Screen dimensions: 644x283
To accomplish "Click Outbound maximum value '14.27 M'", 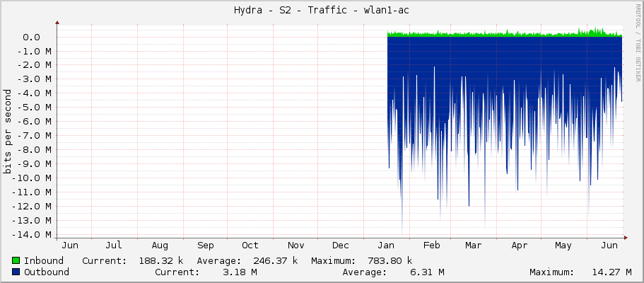I will click(x=612, y=272).
